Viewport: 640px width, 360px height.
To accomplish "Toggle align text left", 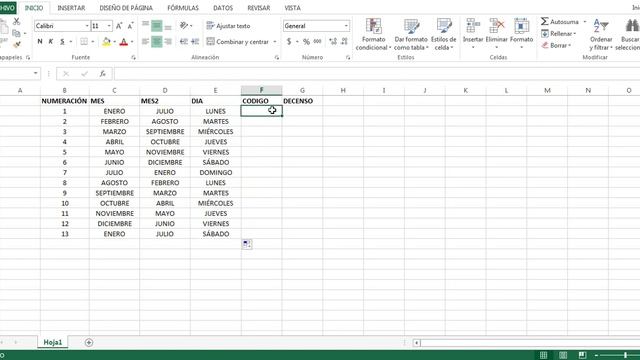I will (x=145, y=41).
